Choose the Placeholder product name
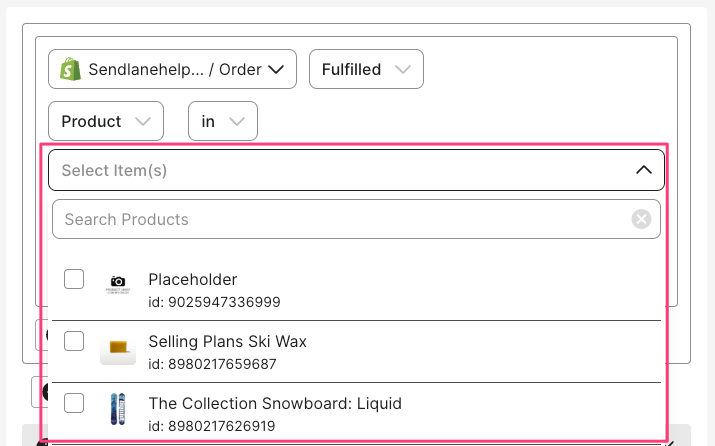Viewport: 715px width, 446px height. (192, 279)
